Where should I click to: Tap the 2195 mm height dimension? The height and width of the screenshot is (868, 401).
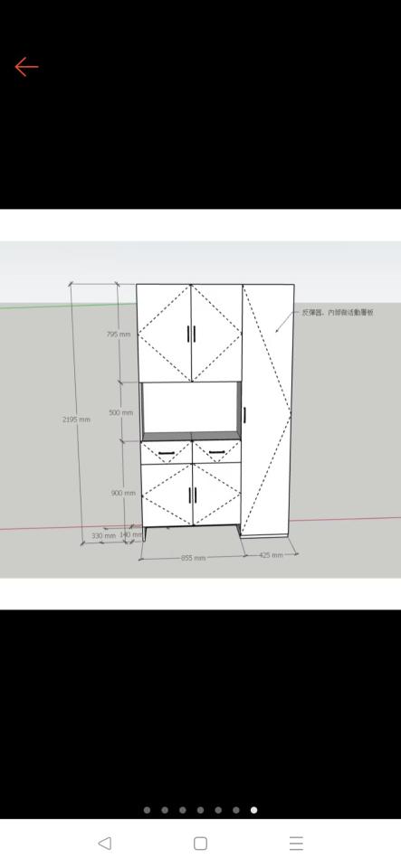point(76,420)
